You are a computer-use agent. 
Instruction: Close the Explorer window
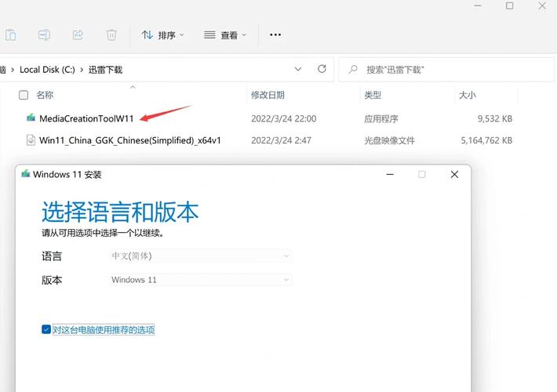click(542, 5)
